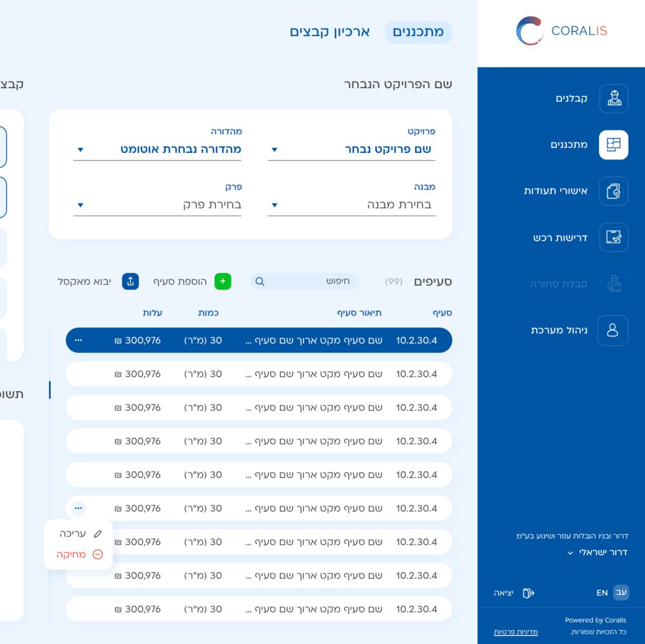Click the שם הפרויקט הנבחר heading
This screenshot has height=644, width=645.
[x=398, y=84]
